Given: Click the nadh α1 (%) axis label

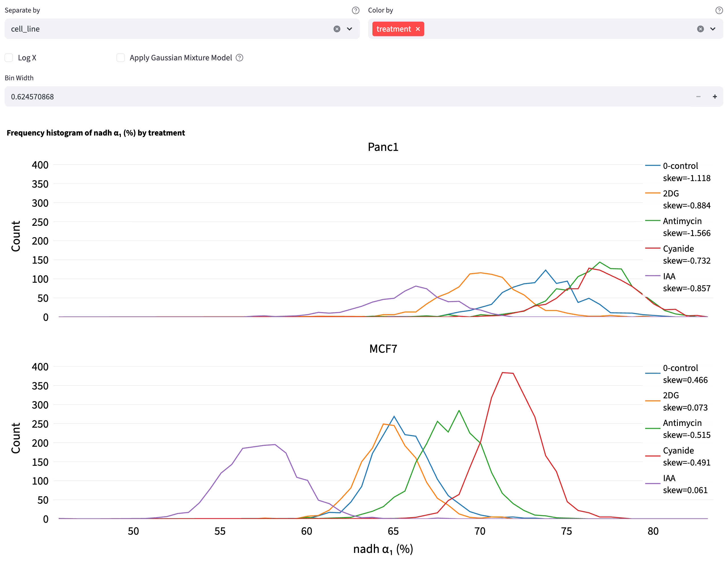Looking at the screenshot, I should coord(383,549).
